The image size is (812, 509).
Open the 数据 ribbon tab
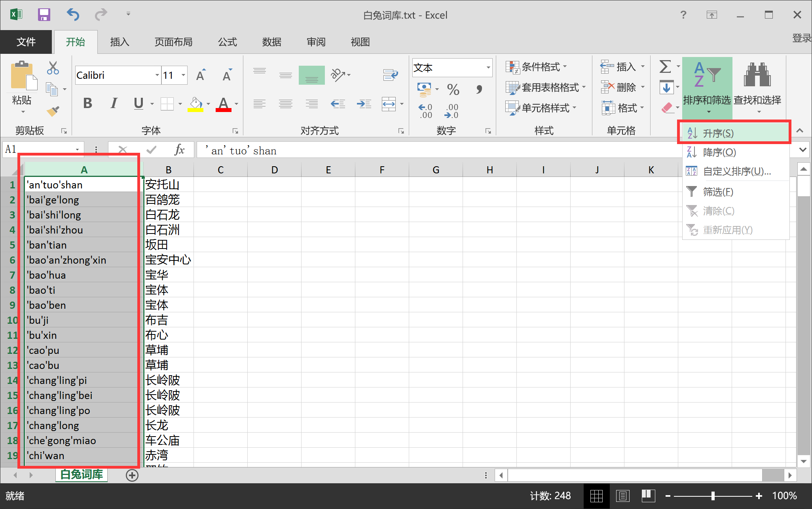pyautogui.click(x=271, y=42)
